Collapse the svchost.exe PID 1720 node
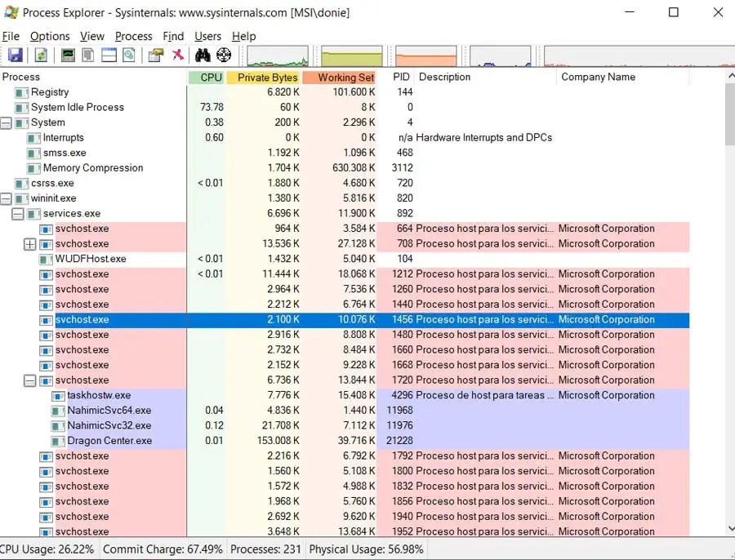The height and width of the screenshot is (560, 735). (x=29, y=380)
